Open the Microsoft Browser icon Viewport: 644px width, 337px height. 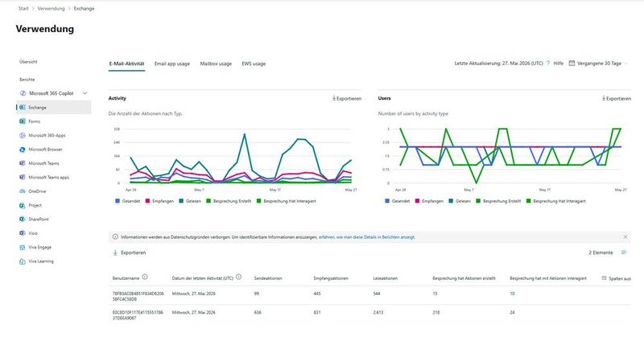point(23,150)
